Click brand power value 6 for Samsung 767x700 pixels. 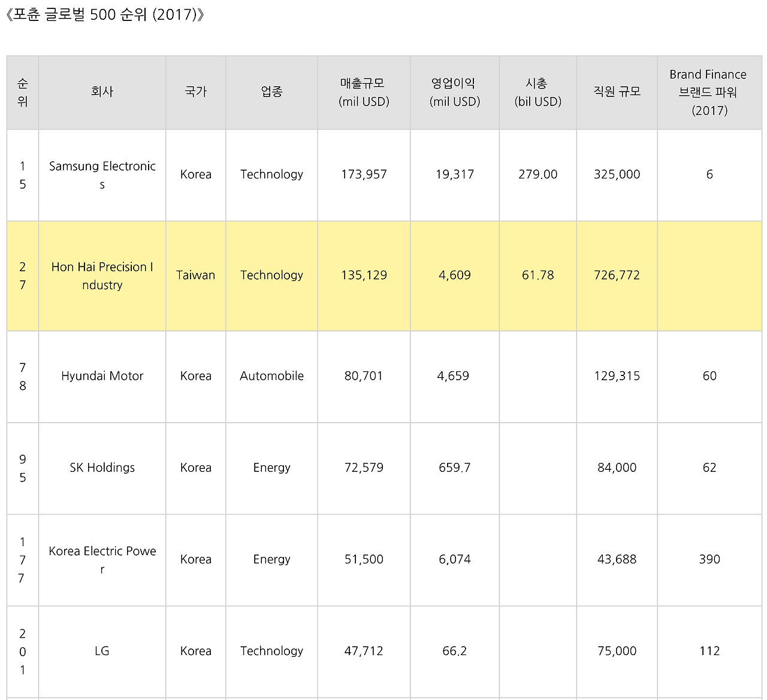point(709,175)
